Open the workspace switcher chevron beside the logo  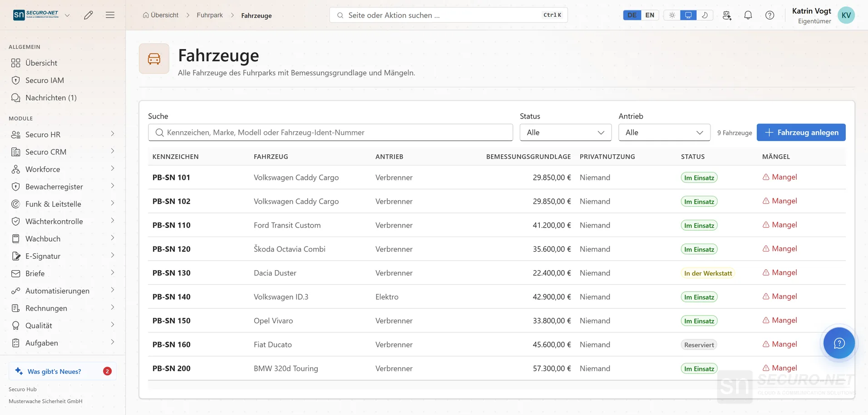(x=67, y=15)
